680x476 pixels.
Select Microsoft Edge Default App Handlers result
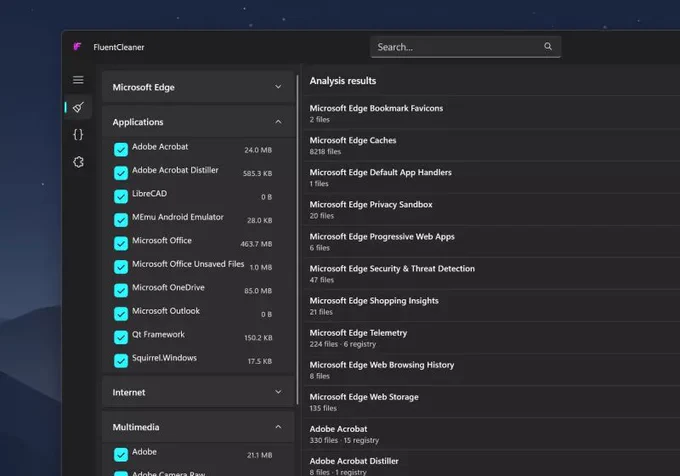click(x=492, y=177)
